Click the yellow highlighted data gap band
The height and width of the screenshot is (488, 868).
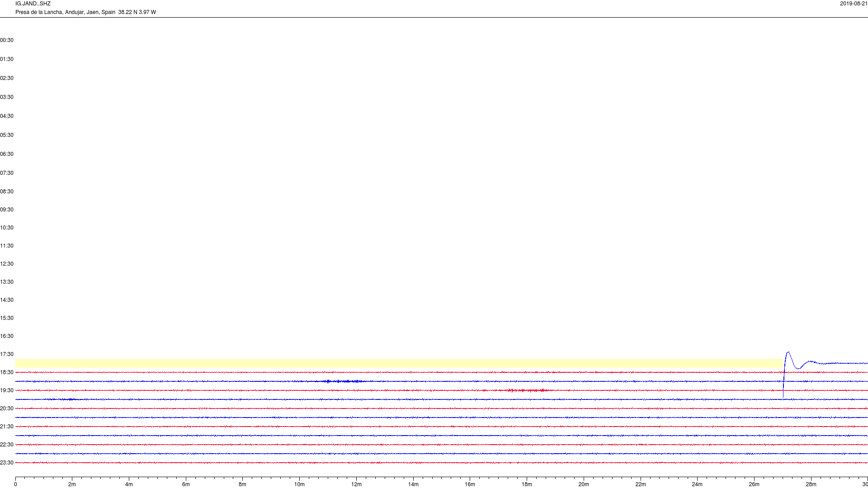point(399,363)
